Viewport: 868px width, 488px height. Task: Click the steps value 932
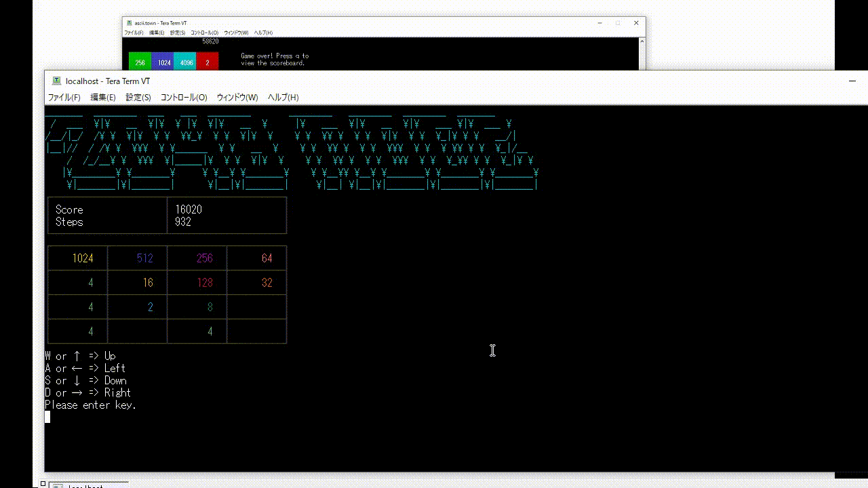point(182,222)
